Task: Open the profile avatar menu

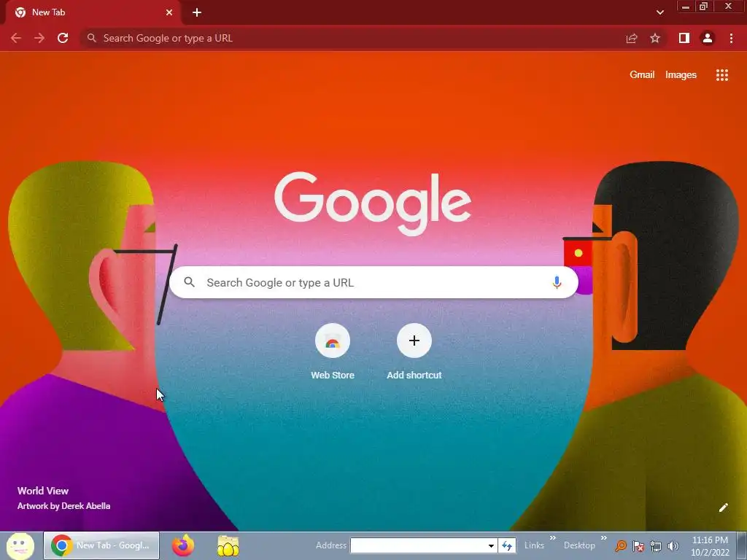Action: [708, 38]
